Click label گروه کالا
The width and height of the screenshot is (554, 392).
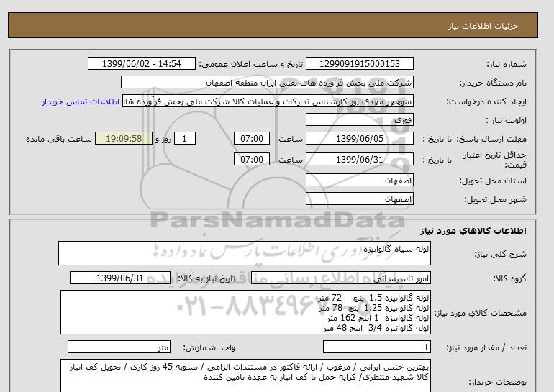(x=510, y=278)
